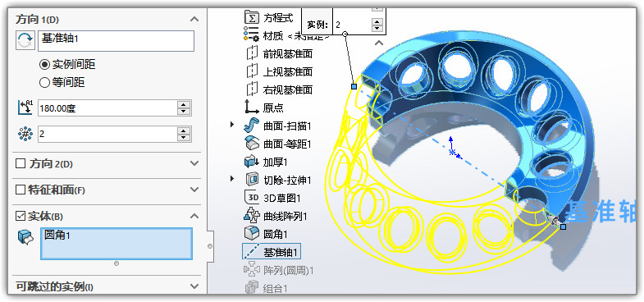The image size is (644, 302).
Task: Select 3D草图1 in the feature tree
Action: tap(281, 198)
